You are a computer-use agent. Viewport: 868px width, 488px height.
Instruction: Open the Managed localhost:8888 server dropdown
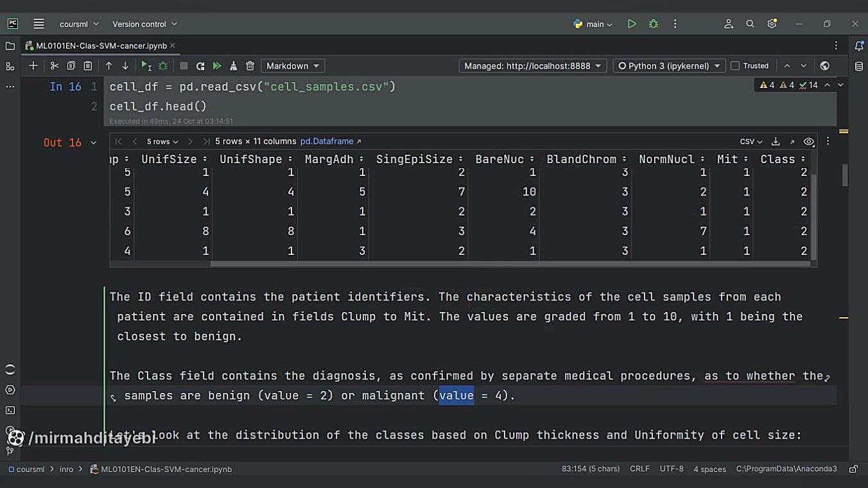[x=532, y=66]
